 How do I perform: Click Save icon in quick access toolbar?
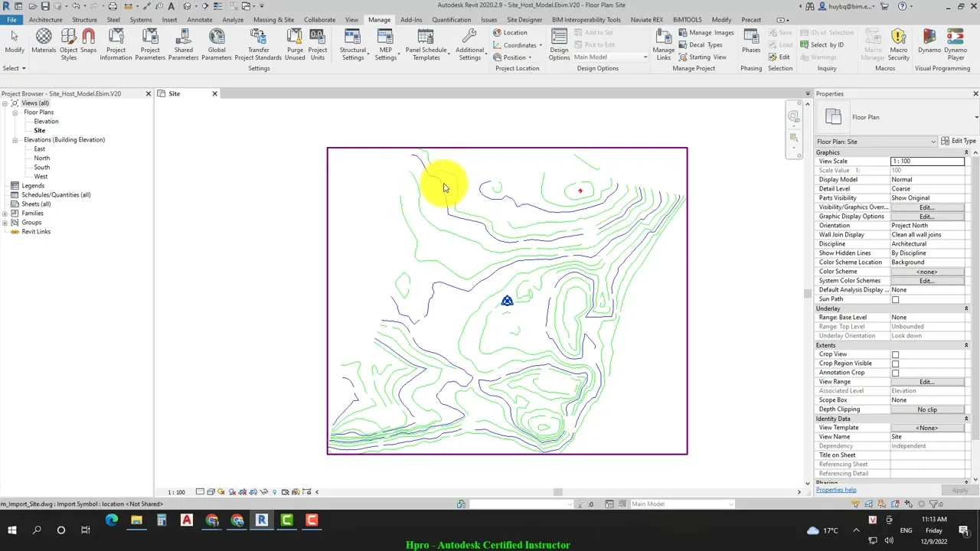coord(46,6)
